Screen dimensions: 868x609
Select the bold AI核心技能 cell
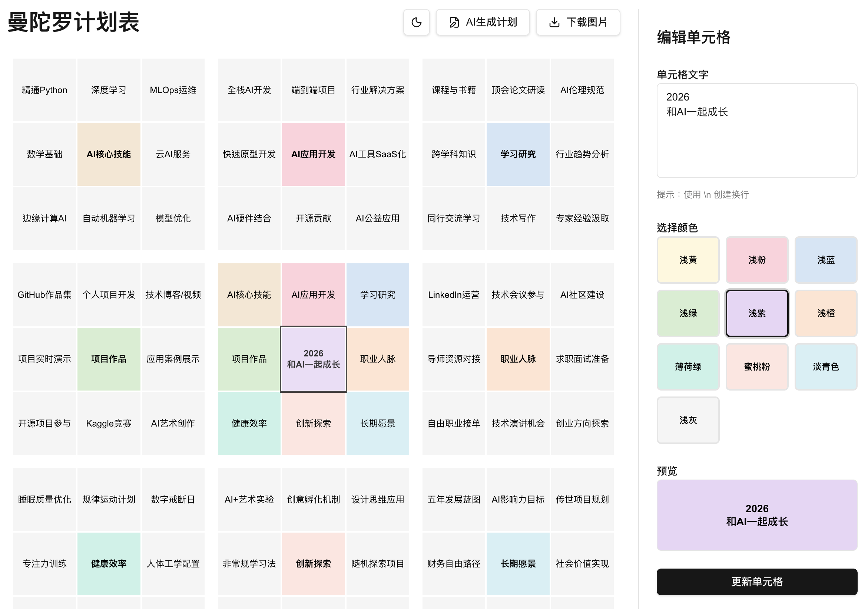[x=109, y=154]
